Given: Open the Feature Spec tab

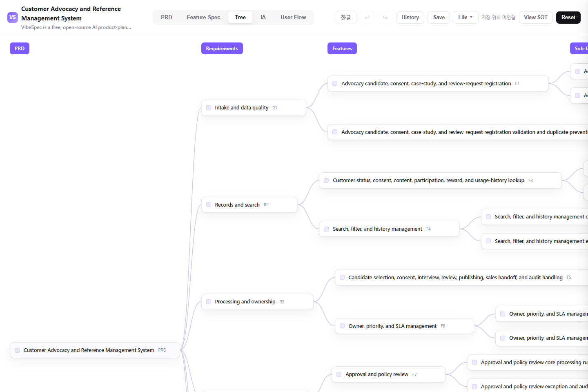Looking at the screenshot, I should (x=203, y=18).
